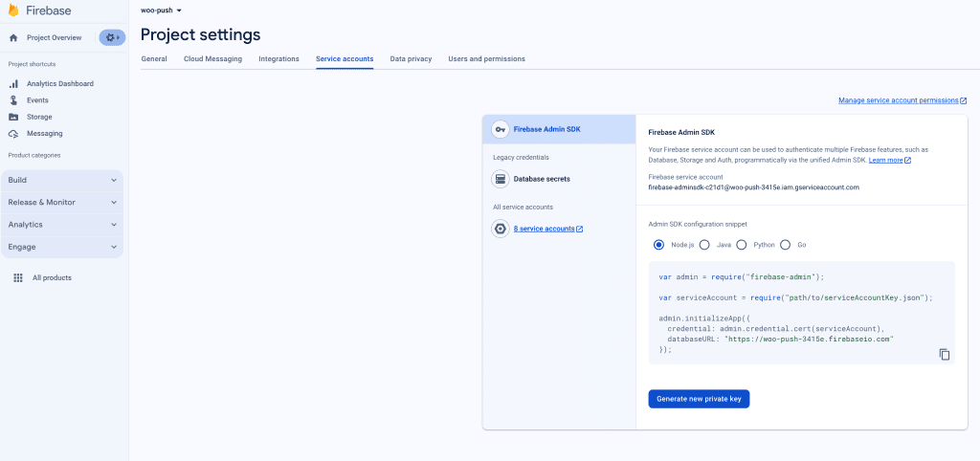Open the woo-push project selector dropdown
The height and width of the screenshot is (461, 980).
tap(161, 11)
